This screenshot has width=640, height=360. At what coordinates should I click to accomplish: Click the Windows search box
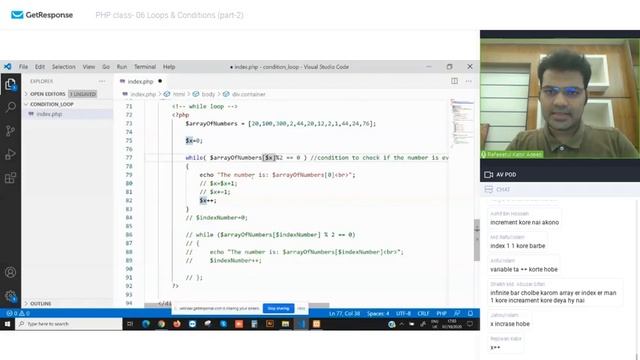(x=69, y=324)
